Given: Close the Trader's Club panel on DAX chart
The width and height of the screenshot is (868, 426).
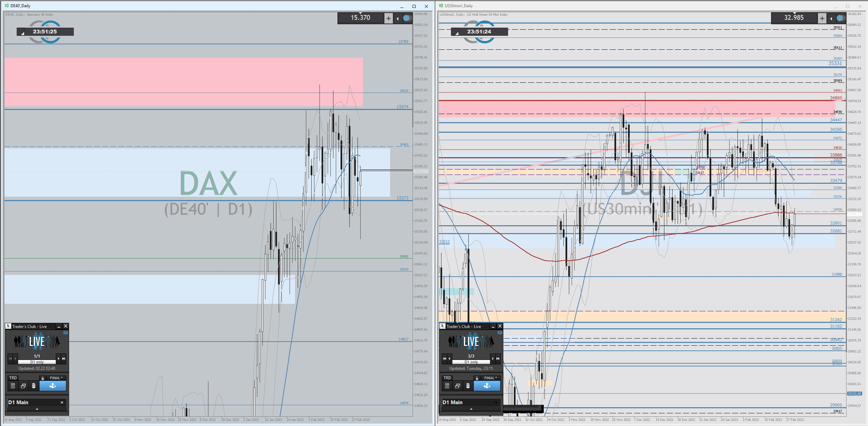Looking at the screenshot, I should [66, 326].
